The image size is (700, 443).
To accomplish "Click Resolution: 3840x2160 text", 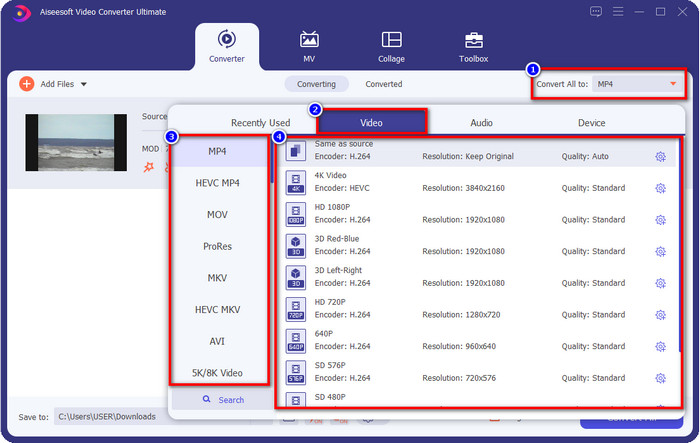I will [x=463, y=188].
